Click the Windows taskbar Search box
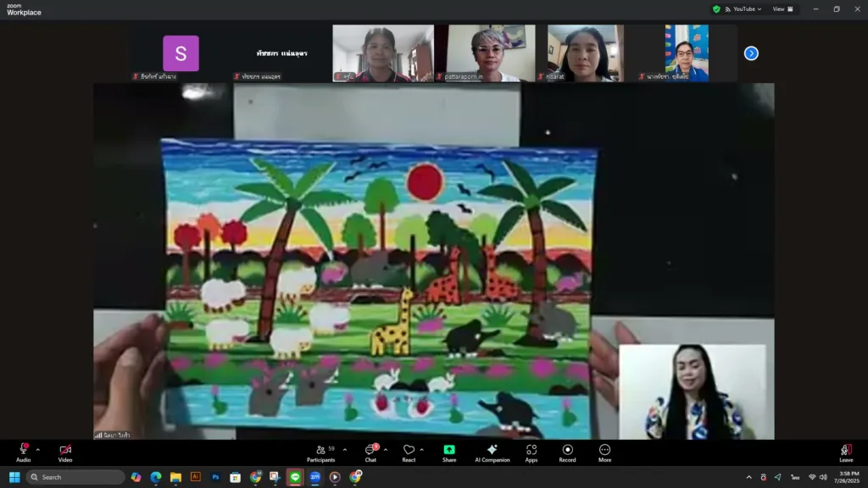Viewport: 868px width, 488px height. pyautogui.click(x=76, y=477)
